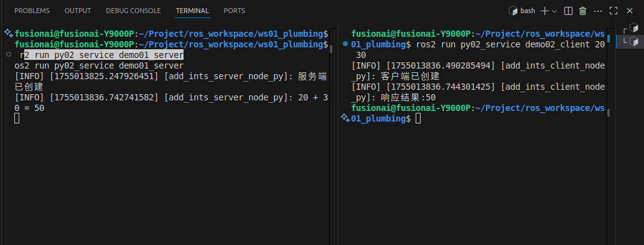Split the terminal with split icon

[x=568, y=11]
